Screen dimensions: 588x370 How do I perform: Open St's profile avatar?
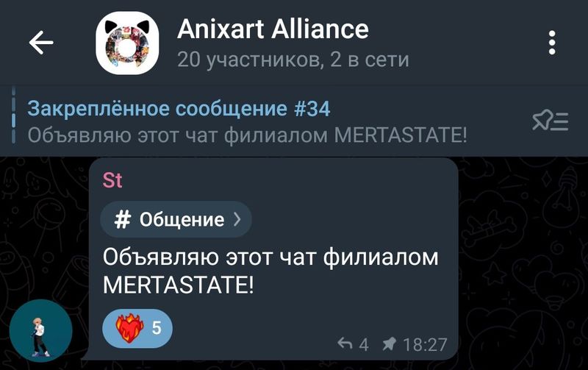click(x=41, y=331)
